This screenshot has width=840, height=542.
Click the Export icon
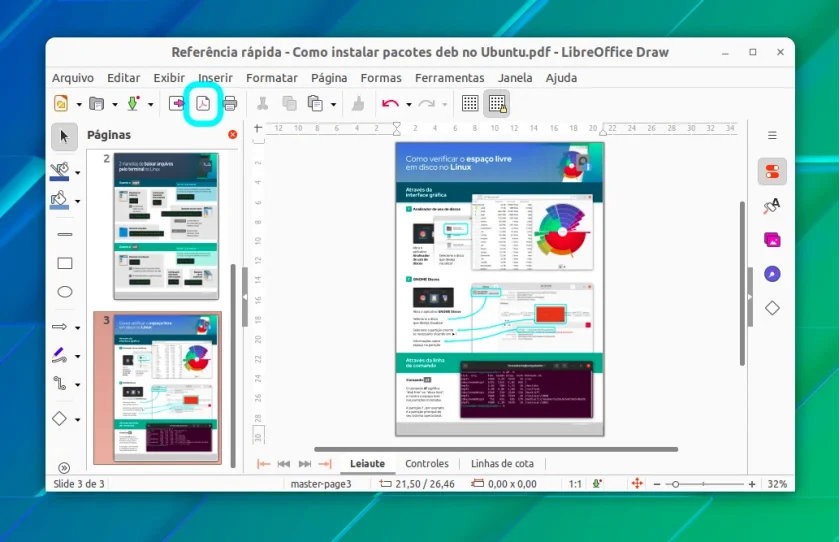click(176, 103)
